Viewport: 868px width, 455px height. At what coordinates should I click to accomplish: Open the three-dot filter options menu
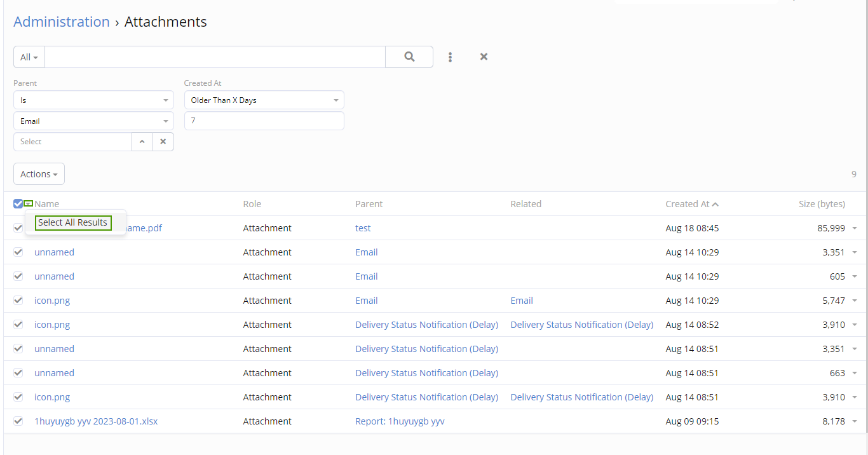point(450,57)
